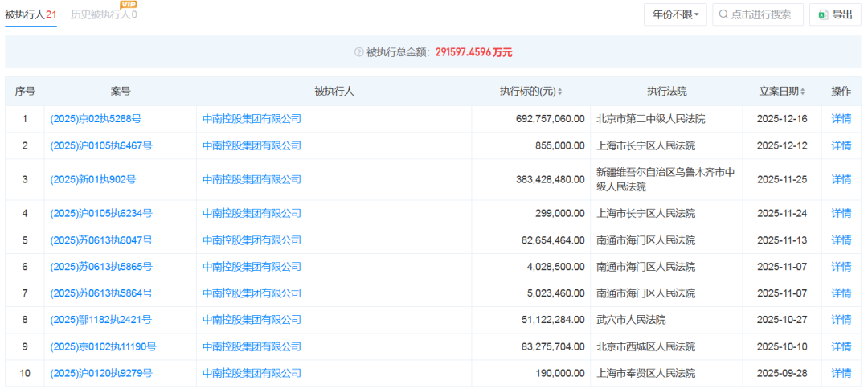
Task: Open 详情 for row 5 苏0613执6047号
Action: point(841,240)
